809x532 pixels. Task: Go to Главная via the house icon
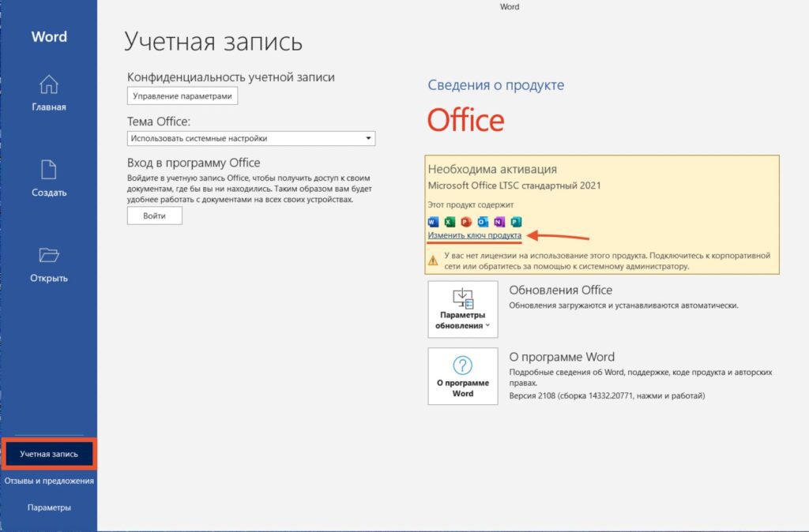(49, 85)
